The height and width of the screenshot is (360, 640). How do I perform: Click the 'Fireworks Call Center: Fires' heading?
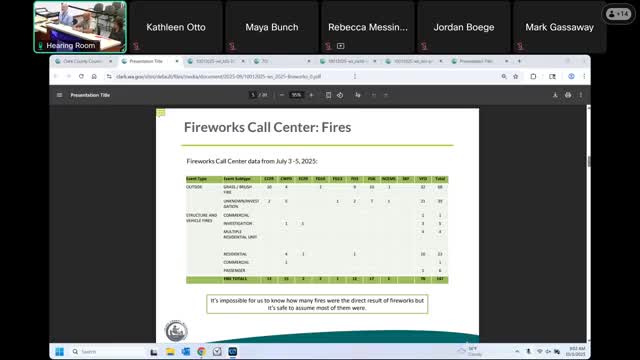tap(267, 127)
